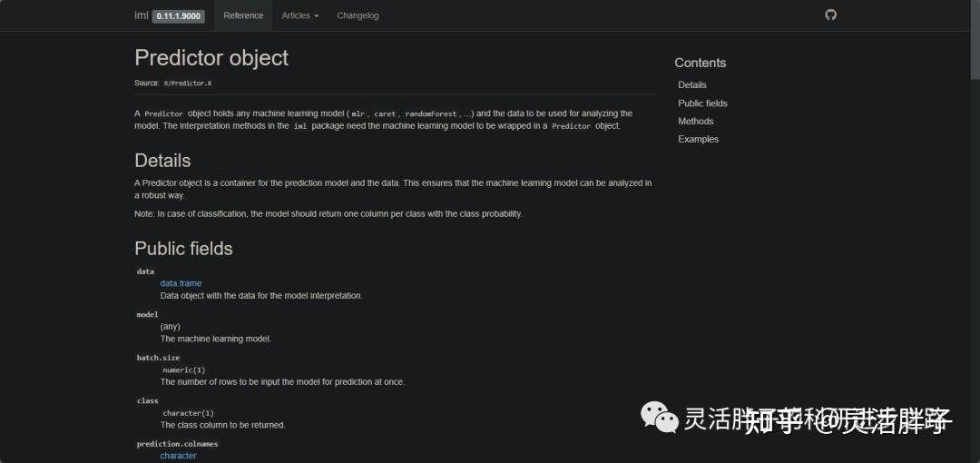Navigate to Methods section from Contents

pos(696,121)
